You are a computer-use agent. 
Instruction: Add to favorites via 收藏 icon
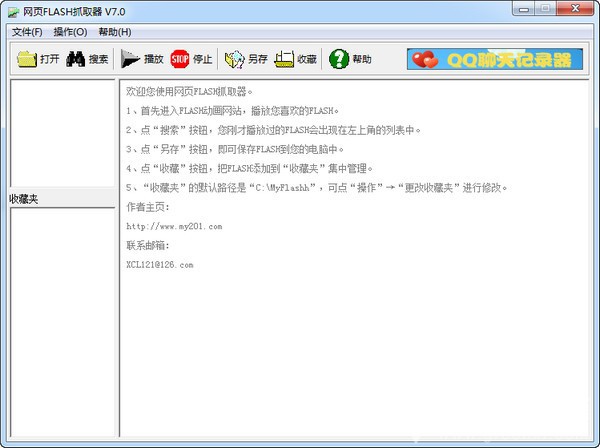point(295,59)
